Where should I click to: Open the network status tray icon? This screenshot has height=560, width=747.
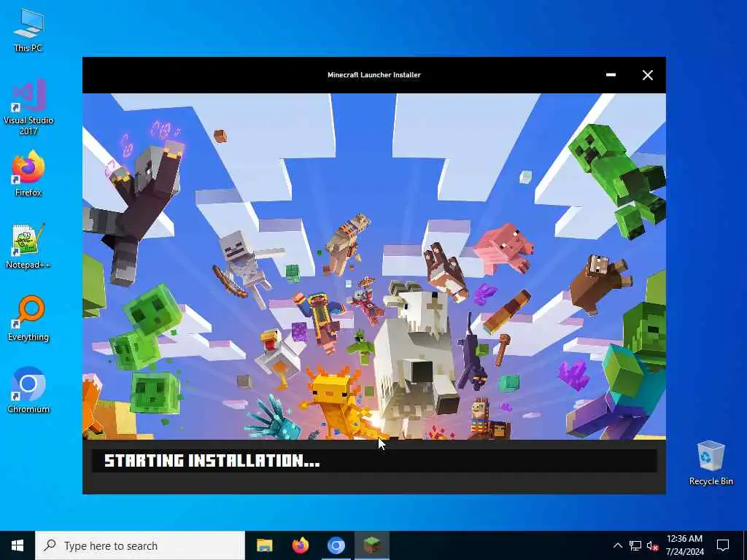(x=635, y=545)
